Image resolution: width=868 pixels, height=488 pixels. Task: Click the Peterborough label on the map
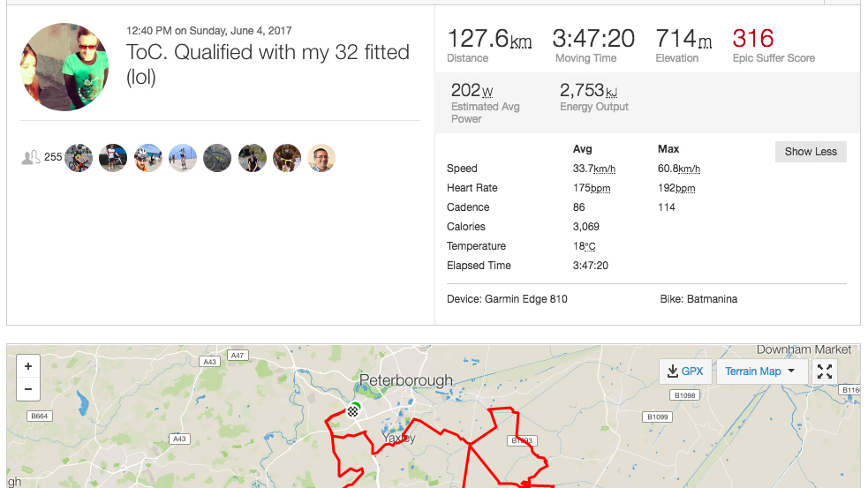coord(405,380)
